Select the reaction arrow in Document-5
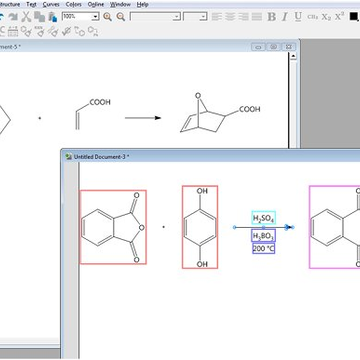The width and height of the screenshot is (360, 360). click(143, 118)
